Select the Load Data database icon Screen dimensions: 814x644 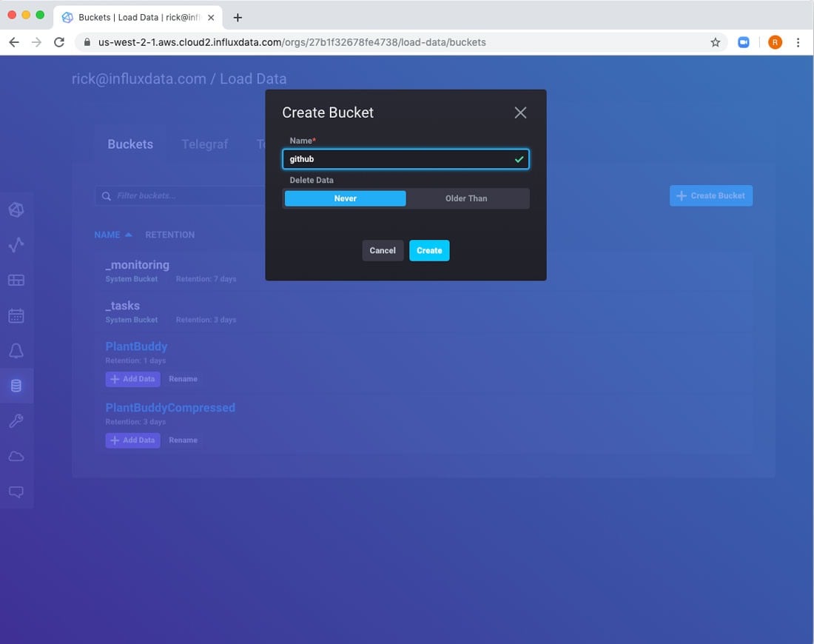(x=16, y=386)
